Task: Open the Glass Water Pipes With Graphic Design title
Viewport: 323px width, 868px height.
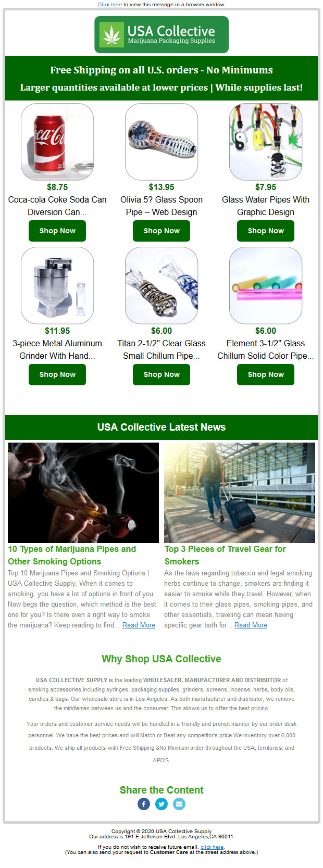Action: 266,206
